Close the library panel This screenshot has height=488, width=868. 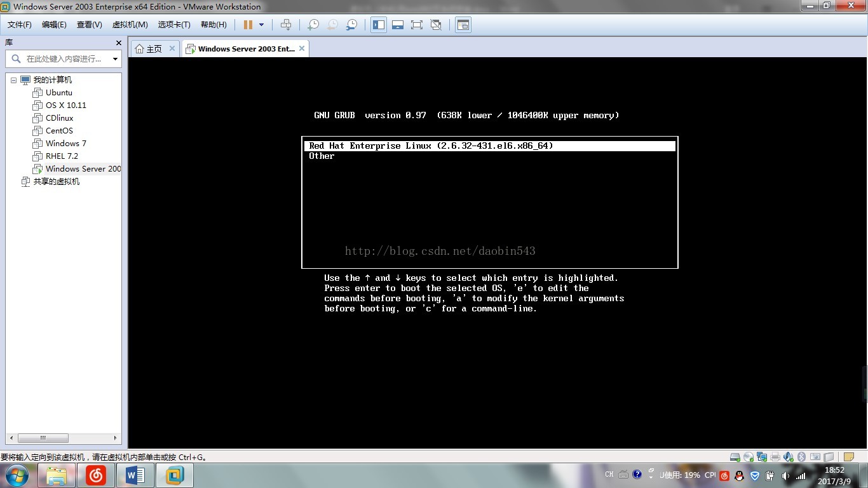click(118, 43)
